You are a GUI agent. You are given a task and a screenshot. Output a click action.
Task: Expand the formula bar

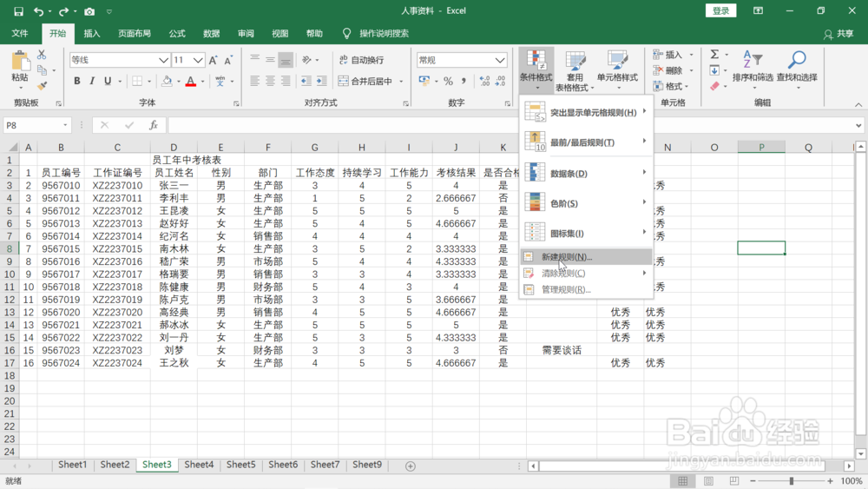(x=858, y=125)
